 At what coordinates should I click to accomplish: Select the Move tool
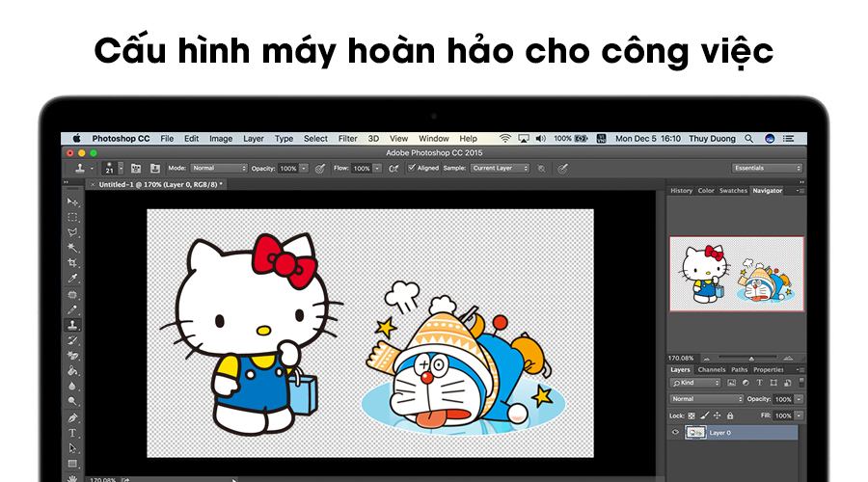pyautogui.click(x=72, y=202)
